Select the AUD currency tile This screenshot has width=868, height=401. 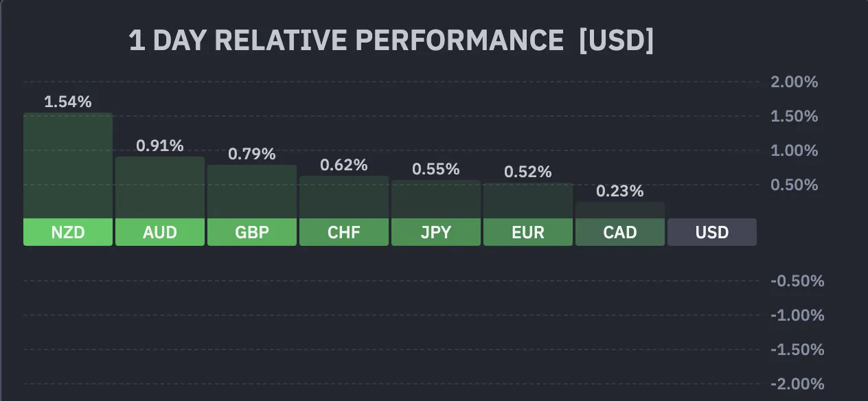(x=160, y=232)
